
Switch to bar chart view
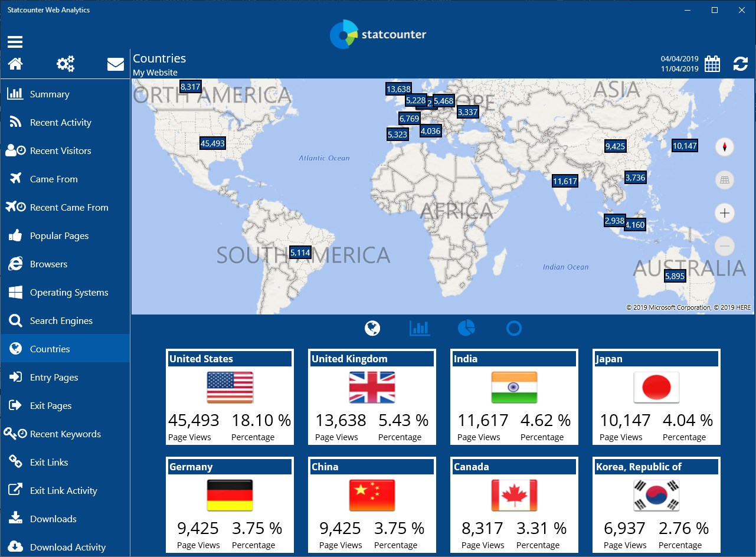(x=420, y=328)
